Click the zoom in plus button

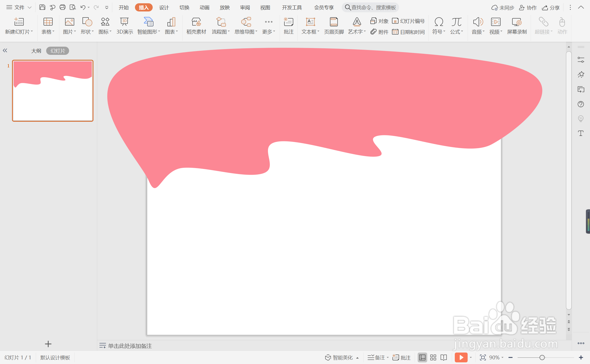coord(581,357)
